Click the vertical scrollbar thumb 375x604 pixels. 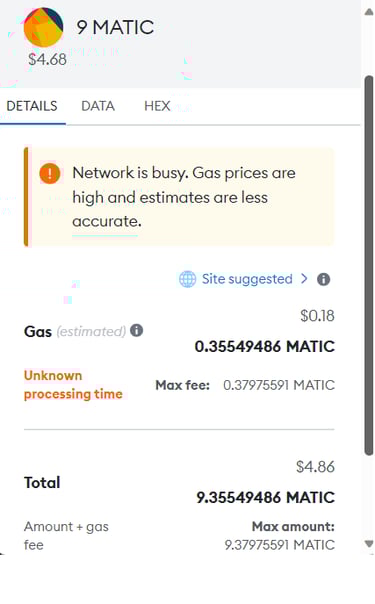pyautogui.click(x=369, y=266)
